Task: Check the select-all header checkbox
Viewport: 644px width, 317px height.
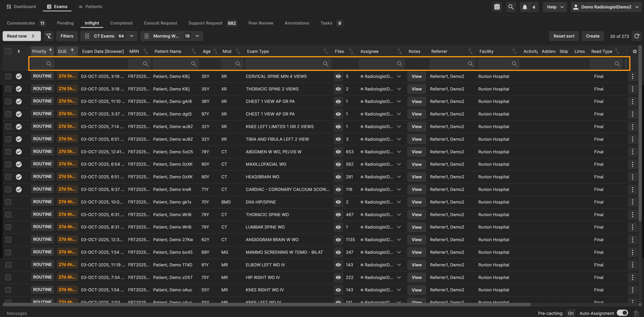Action: [x=8, y=51]
